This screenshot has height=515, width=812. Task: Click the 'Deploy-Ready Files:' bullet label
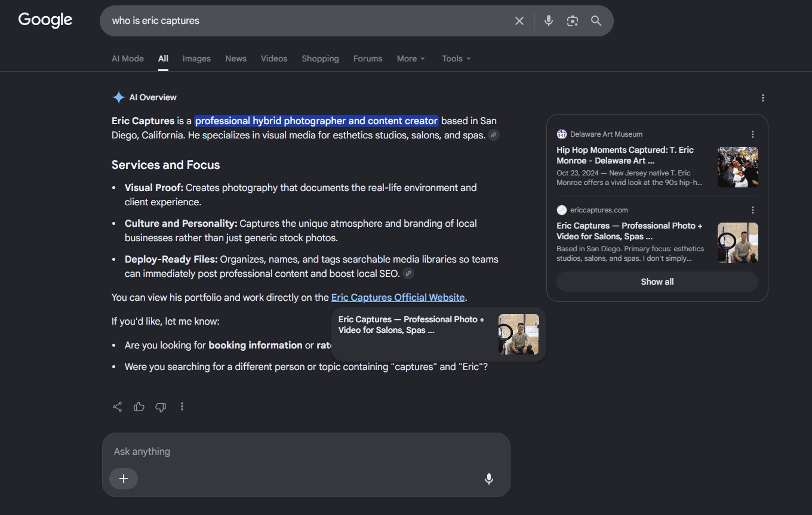(171, 260)
